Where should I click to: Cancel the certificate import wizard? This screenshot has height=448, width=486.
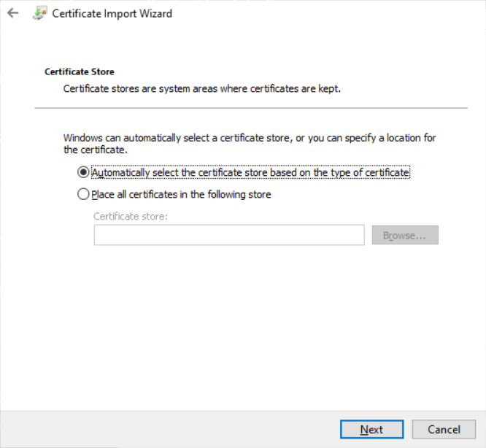(x=444, y=430)
